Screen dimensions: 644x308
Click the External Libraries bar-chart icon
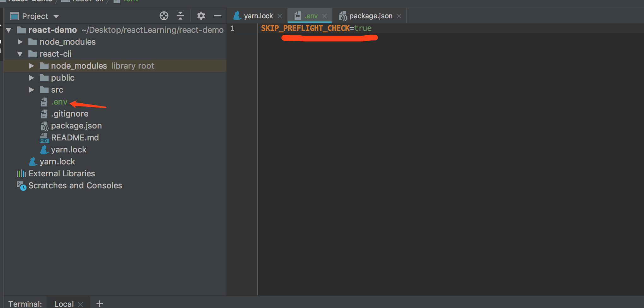(x=21, y=174)
